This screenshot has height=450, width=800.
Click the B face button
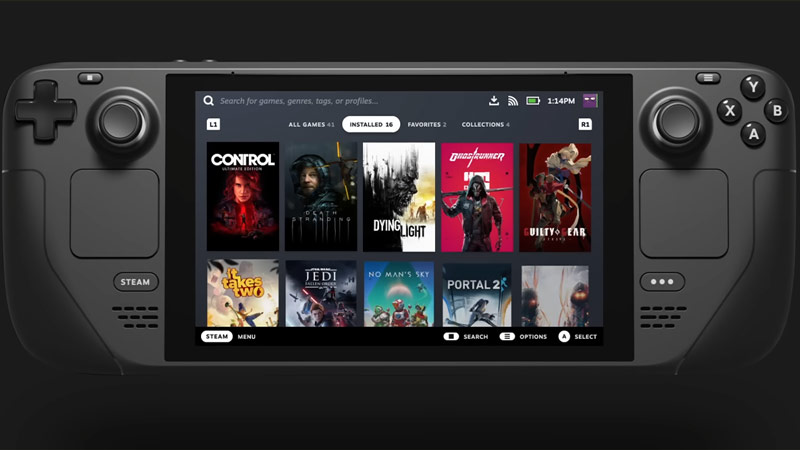(777, 111)
